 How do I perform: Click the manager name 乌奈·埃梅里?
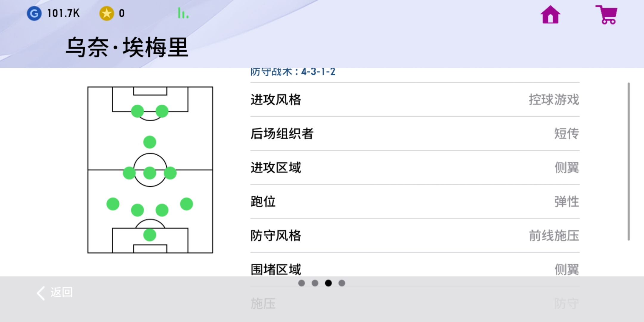click(127, 46)
